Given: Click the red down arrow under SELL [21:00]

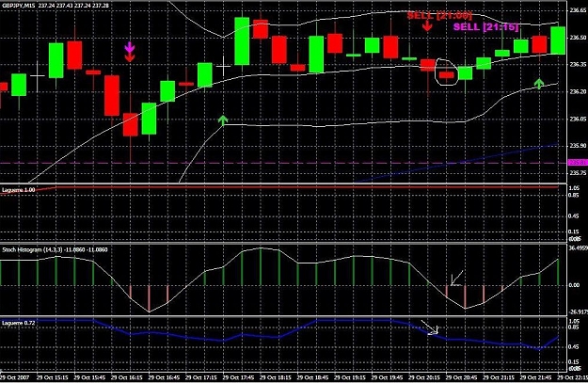Looking at the screenshot, I should click(x=427, y=26).
